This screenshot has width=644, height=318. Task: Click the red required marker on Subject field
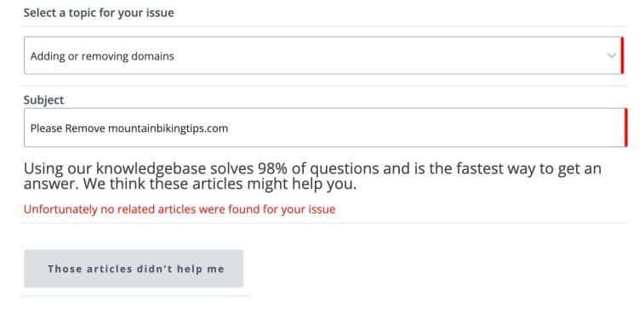625,128
